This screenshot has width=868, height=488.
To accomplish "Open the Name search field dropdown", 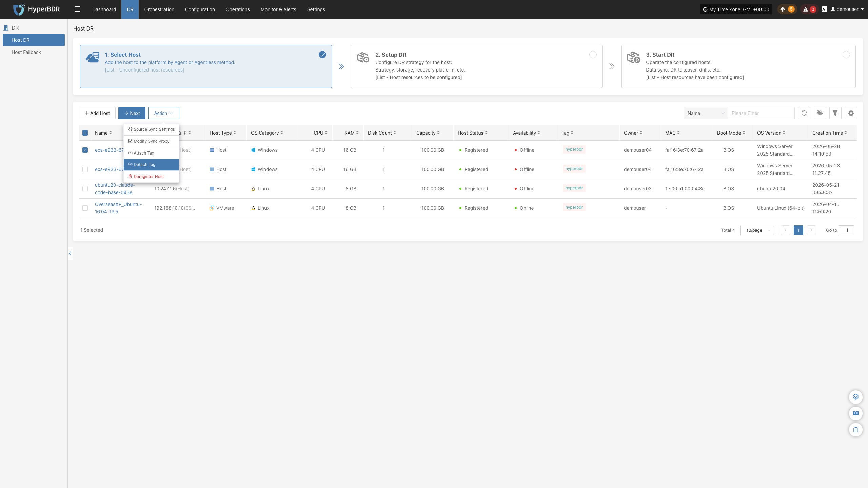I will 706,113.
